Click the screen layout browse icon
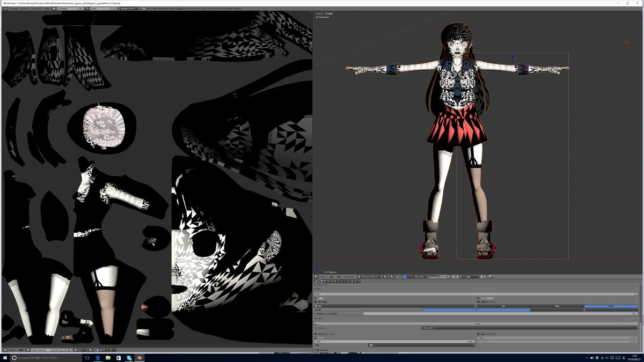644x362 pixels. (x=54, y=9)
